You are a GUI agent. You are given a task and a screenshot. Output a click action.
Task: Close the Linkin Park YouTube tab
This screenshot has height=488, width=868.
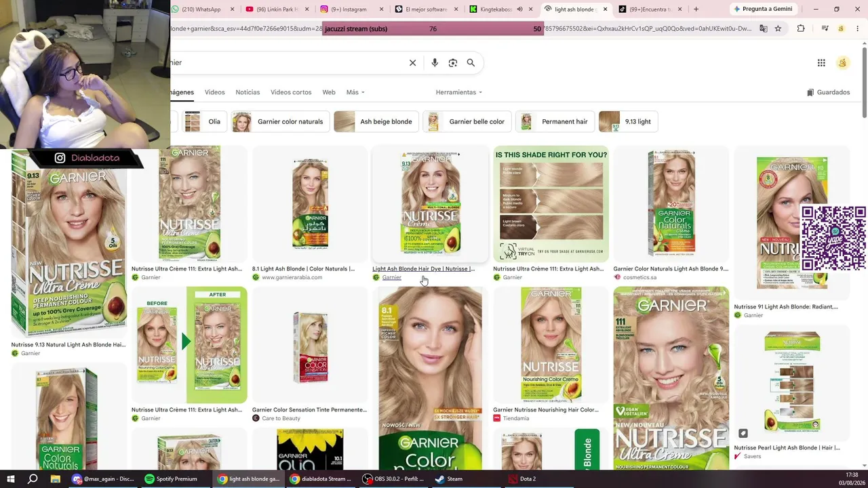pyautogui.click(x=307, y=9)
